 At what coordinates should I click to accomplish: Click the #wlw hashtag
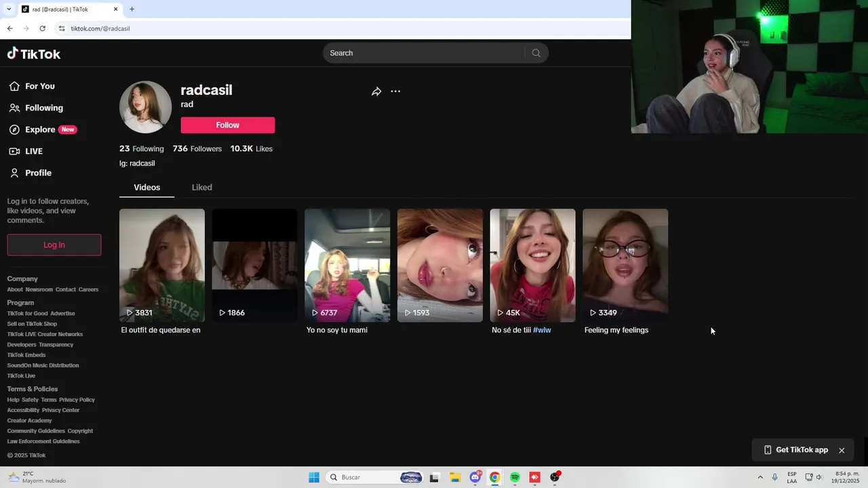pyautogui.click(x=542, y=330)
